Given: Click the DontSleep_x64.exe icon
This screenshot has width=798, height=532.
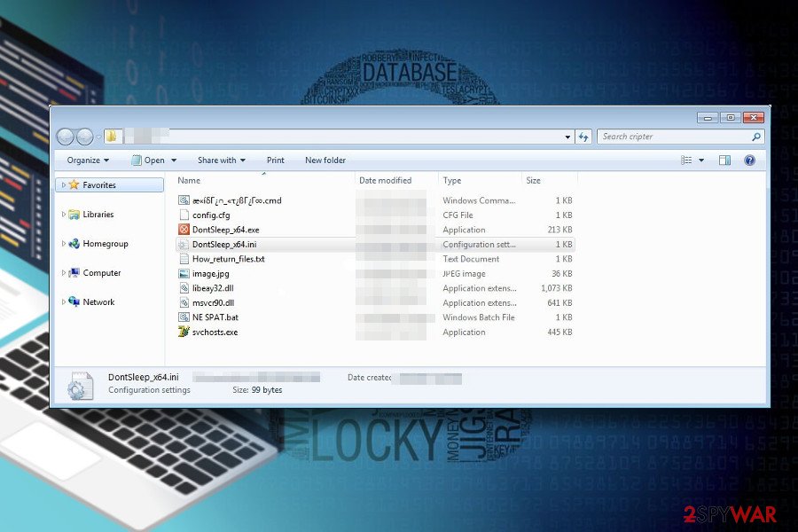Looking at the screenshot, I should click(x=184, y=230).
